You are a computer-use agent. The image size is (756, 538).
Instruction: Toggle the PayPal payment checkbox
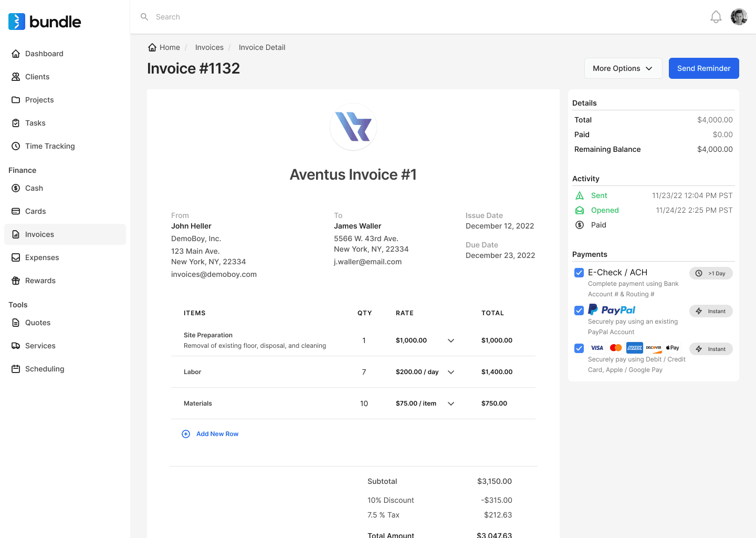(x=579, y=311)
